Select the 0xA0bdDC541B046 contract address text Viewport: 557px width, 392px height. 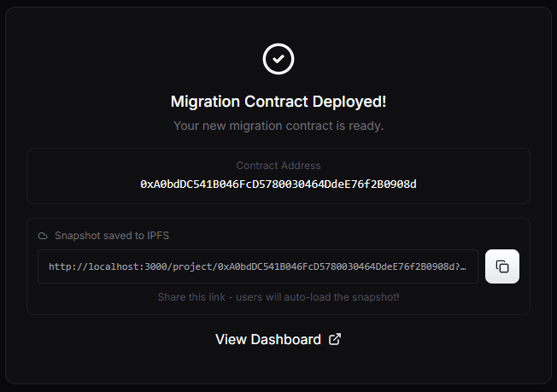coord(278,184)
